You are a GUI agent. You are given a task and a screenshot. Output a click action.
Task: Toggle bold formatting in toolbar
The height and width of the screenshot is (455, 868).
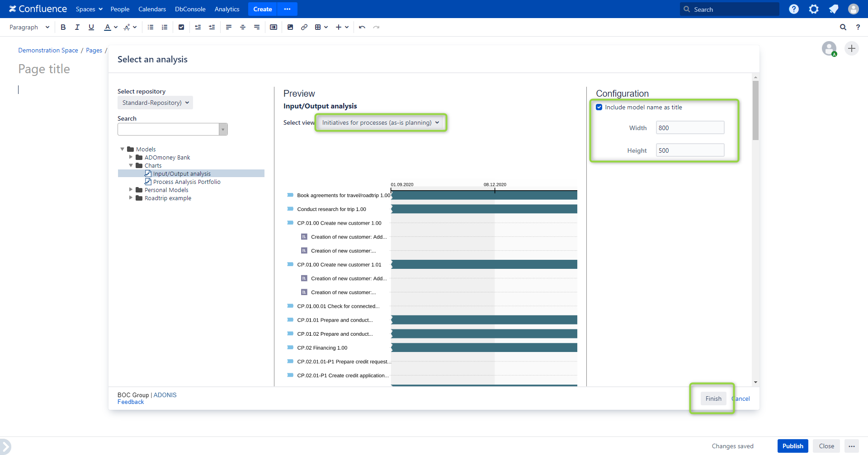click(63, 27)
